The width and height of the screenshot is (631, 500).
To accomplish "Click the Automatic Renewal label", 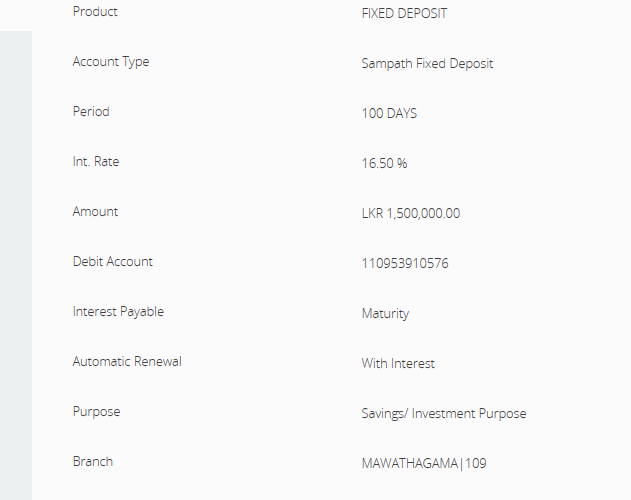I will click(x=127, y=362).
